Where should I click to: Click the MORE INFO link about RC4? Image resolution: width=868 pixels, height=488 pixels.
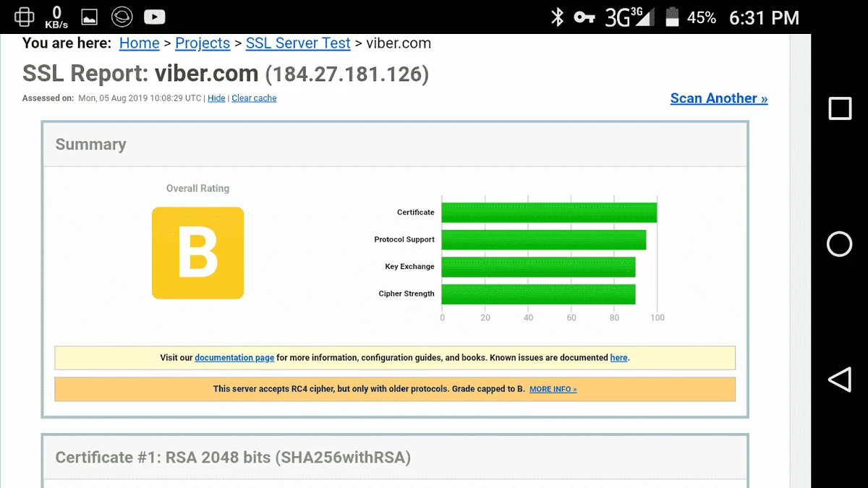(553, 389)
